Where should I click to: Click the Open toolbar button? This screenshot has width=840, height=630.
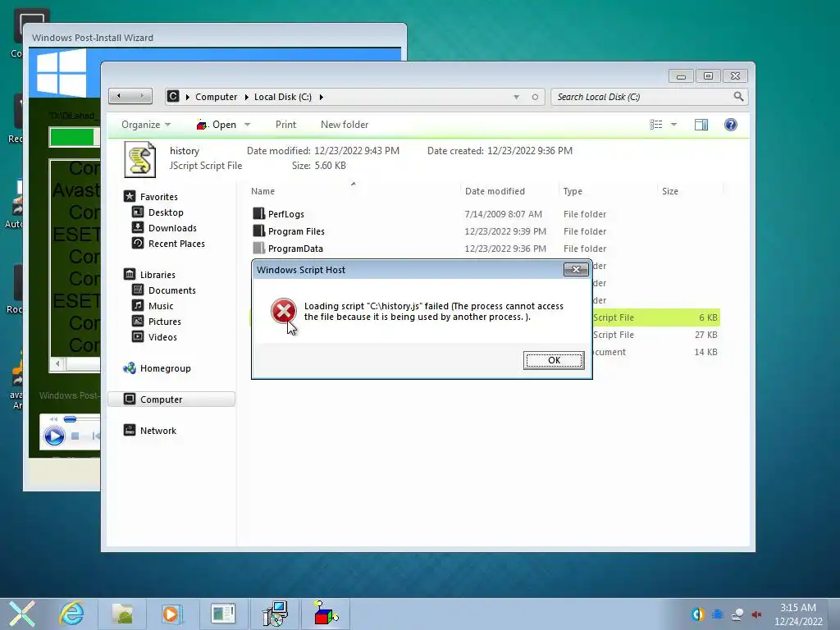click(x=217, y=125)
